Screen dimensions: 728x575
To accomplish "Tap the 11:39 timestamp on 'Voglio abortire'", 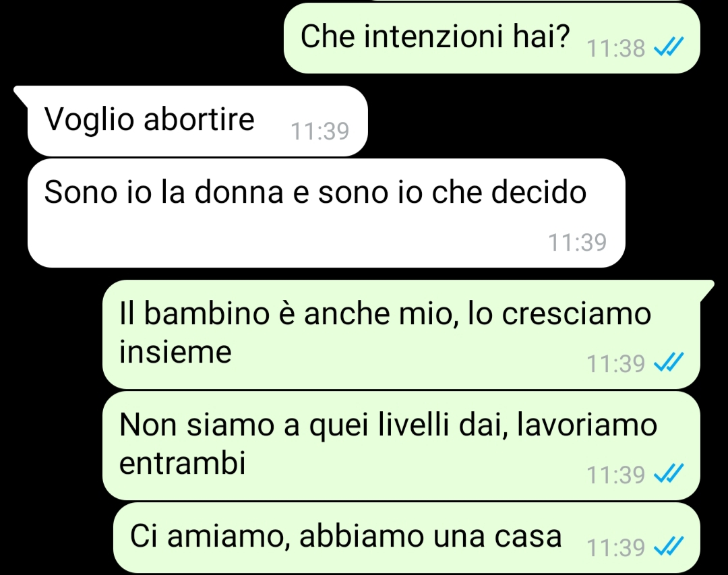I will point(320,131).
